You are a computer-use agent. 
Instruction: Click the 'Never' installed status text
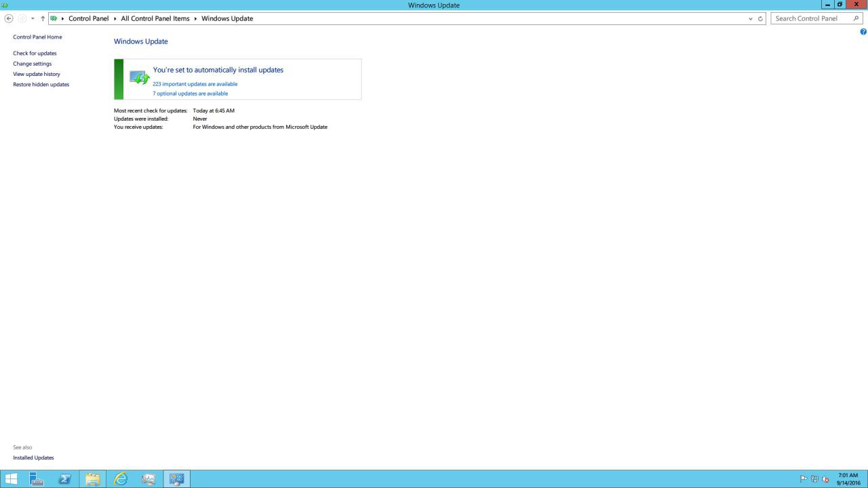point(200,119)
